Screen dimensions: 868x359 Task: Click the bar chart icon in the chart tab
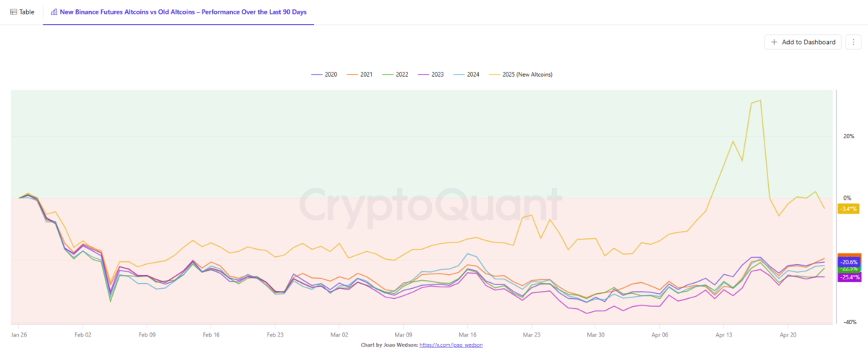(54, 12)
